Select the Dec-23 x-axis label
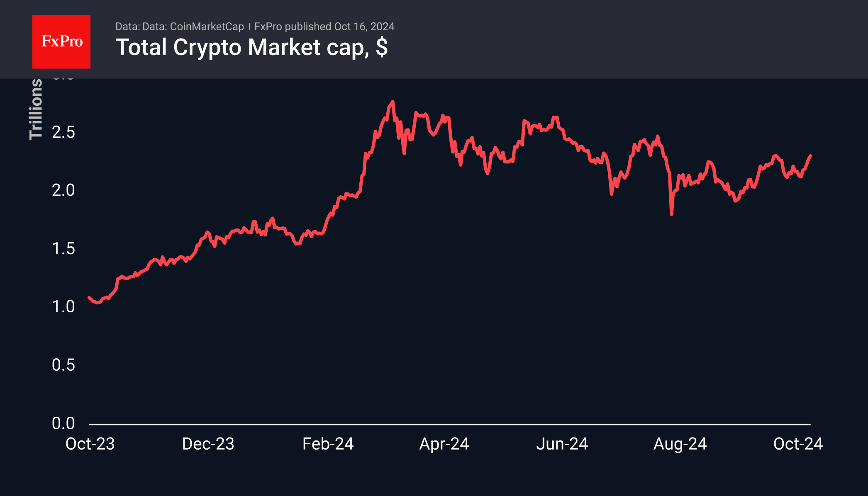This screenshot has height=496, width=868. click(x=208, y=444)
